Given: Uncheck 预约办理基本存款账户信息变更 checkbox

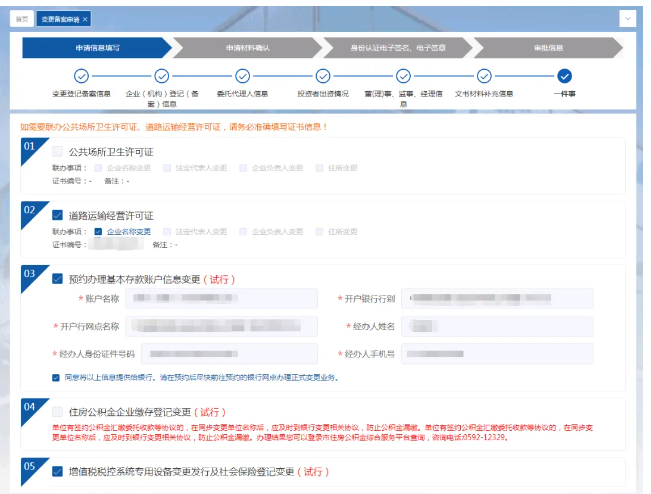Looking at the screenshot, I should (x=58, y=279).
